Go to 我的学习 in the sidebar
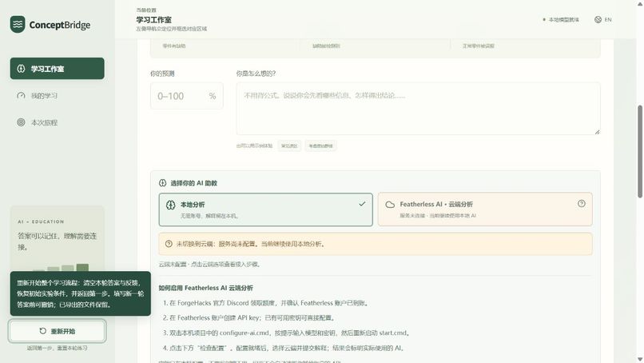Viewport: 644px width, 363px height. pyautogui.click(x=57, y=95)
